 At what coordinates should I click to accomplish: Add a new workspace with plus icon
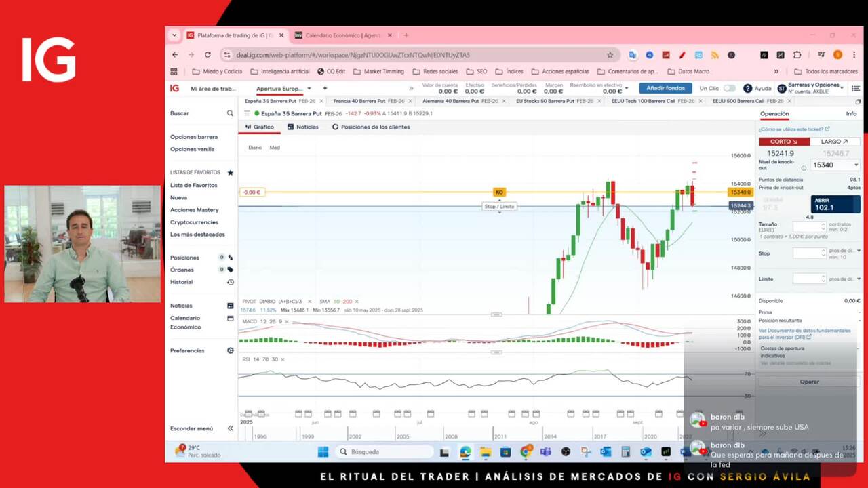325,88
